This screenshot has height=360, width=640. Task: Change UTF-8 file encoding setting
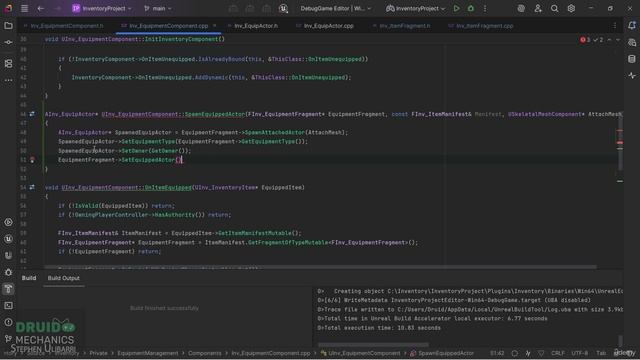pyautogui.click(x=580, y=353)
